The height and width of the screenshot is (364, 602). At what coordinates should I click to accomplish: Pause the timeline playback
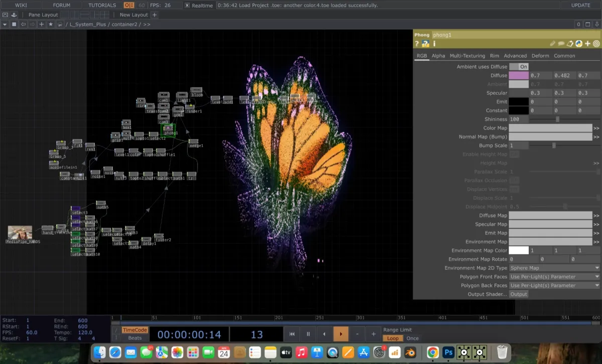click(308, 334)
